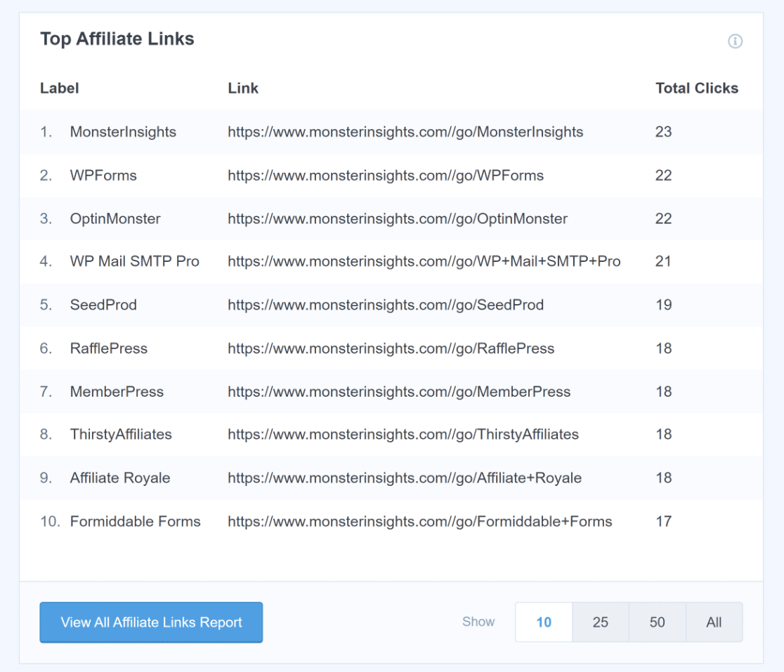The height and width of the screenshot is (672, 784).
Task: Select the 18 clicks value for MemberPress
Action: (x=663, y=392)
